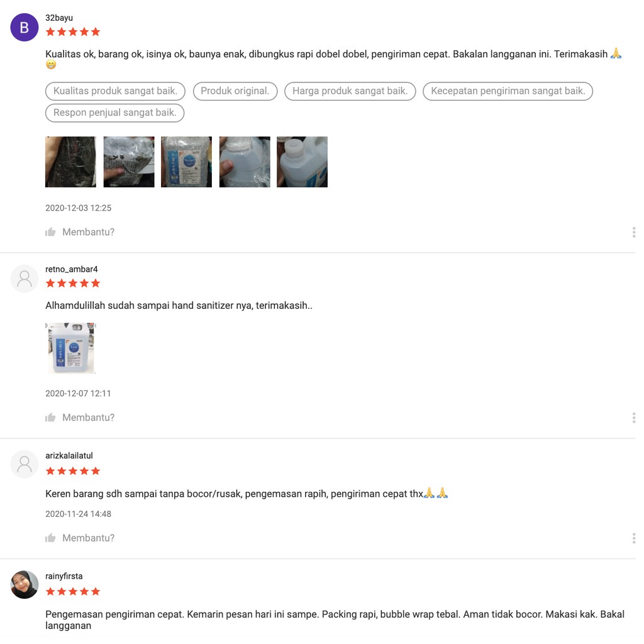
Task: Open three-dot menu on arizkalailatul's review
Action: click(x=634, y=538)
